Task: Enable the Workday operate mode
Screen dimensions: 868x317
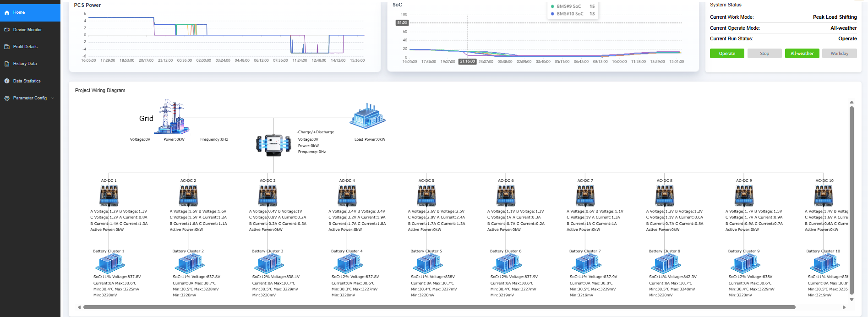Action: (839, 54)
